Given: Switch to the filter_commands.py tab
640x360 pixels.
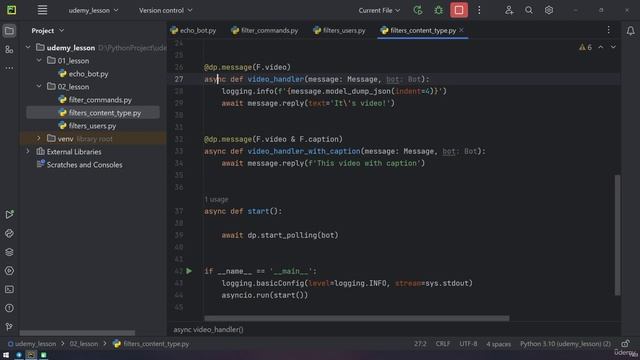Looking at the screenshot, I should [x=264, y=30].
